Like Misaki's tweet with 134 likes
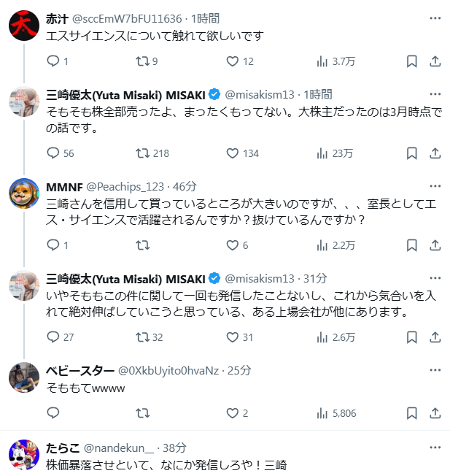Screen dimensions: 450x476 [x=233, y=153]
